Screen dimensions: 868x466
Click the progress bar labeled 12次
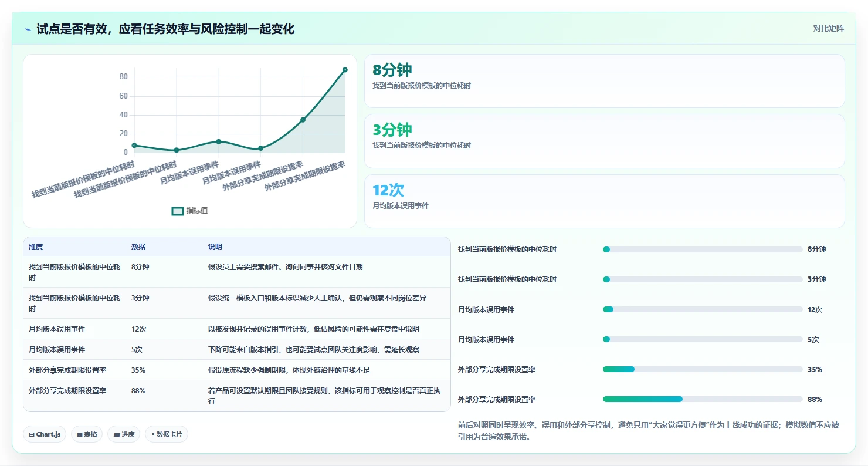[703, 309]
